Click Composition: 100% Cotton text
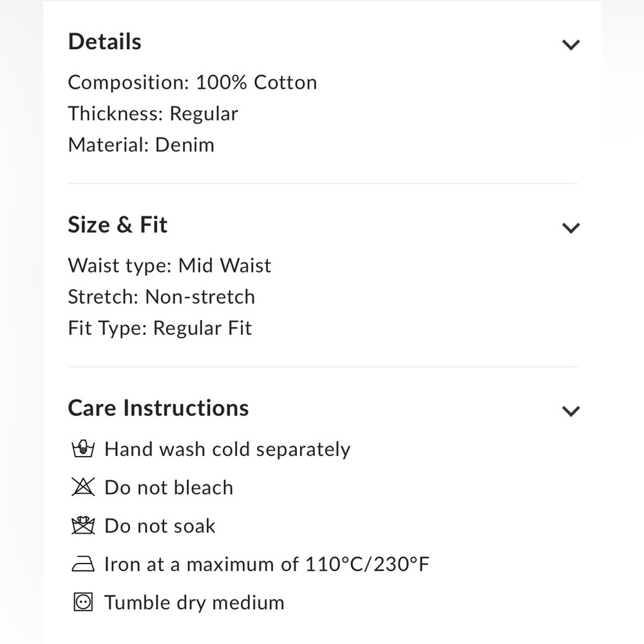644x644 pixels. click(192, 82)
